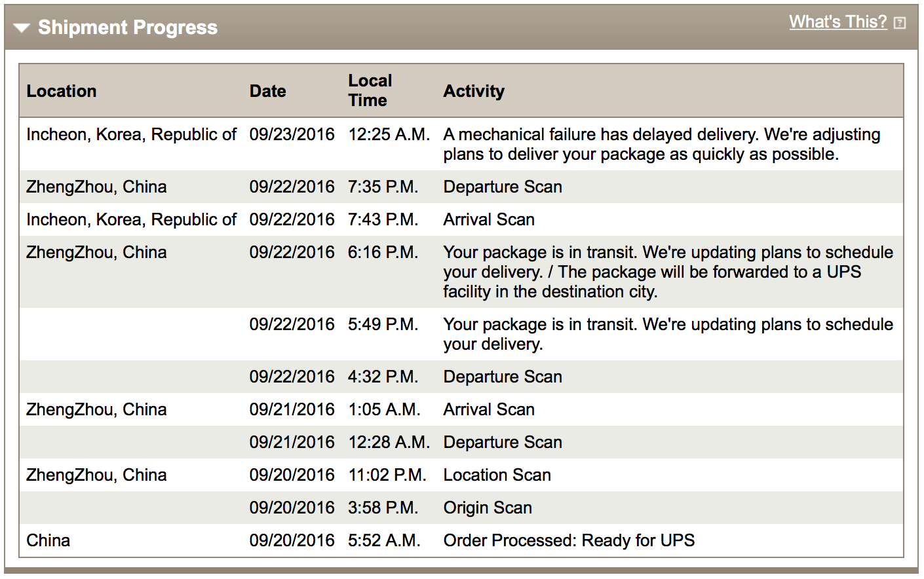Click the 4:32 P.M. Departure Scan entry
The width and height of the screenshot is (924, 579).
coord(503,377)
